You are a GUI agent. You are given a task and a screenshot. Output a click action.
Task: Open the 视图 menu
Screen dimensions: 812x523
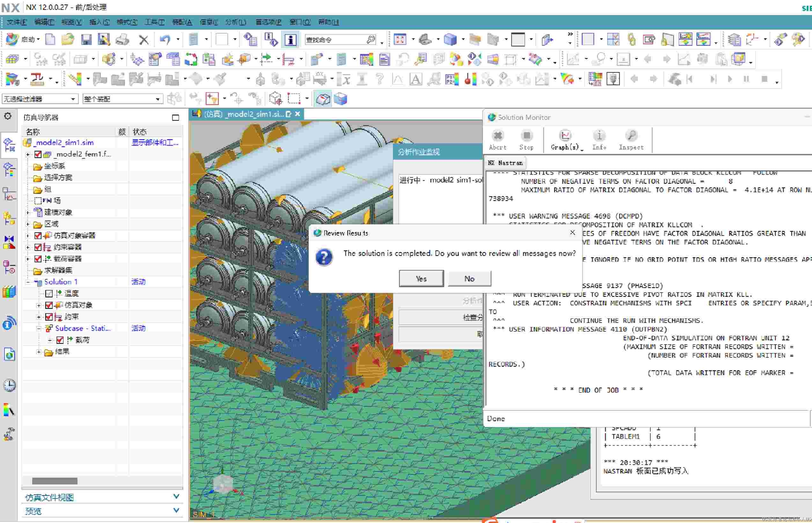(71, 22)
